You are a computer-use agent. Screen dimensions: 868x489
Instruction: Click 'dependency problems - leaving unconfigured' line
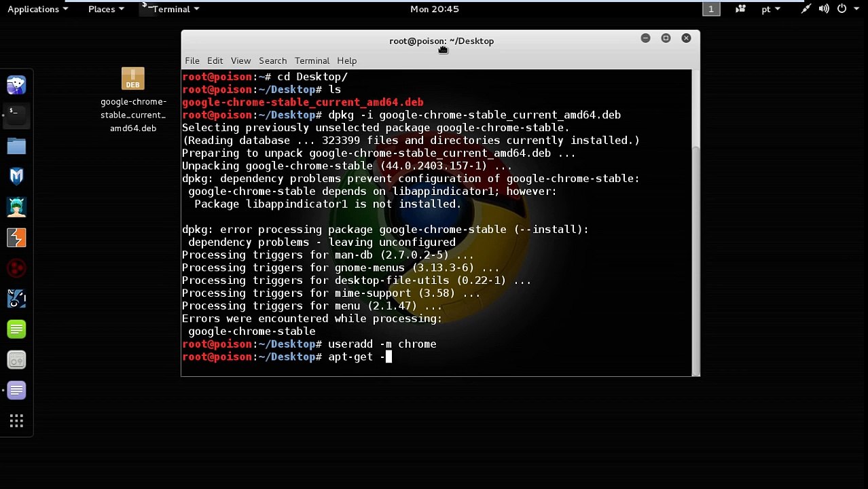[x=322, y=242]
